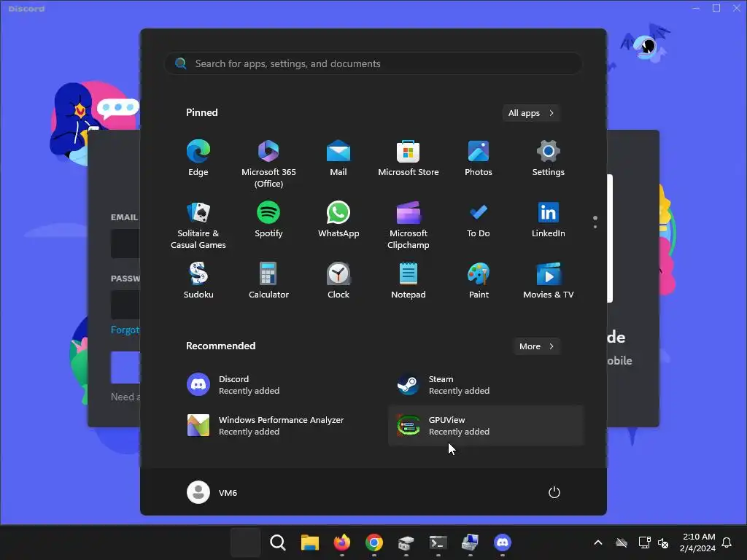Image resolution: width=747 pixels, height=560 pixels.
Task: Open Microsoft Store from pinned apps
Action: 409,158
